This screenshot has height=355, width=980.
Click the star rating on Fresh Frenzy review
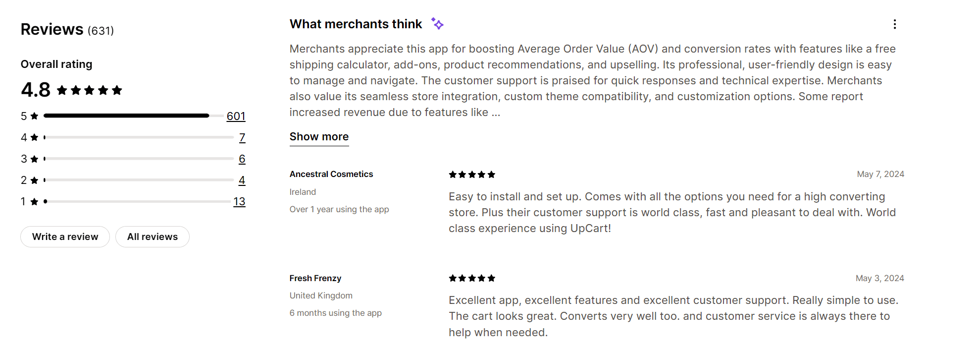coord(471,278)
